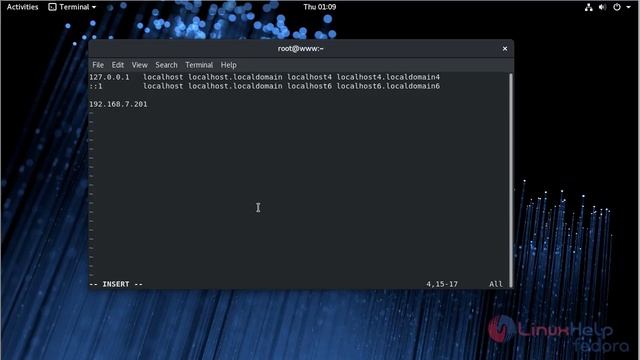Open the Terminal menu in menu bar
640x360 pixels.
click(x=199, y=65)
